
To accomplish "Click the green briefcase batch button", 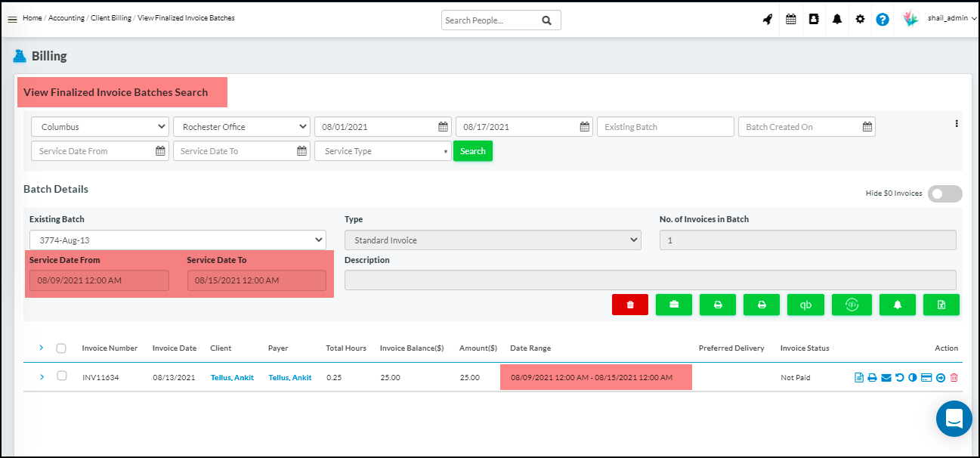I will tap(674, 305).
